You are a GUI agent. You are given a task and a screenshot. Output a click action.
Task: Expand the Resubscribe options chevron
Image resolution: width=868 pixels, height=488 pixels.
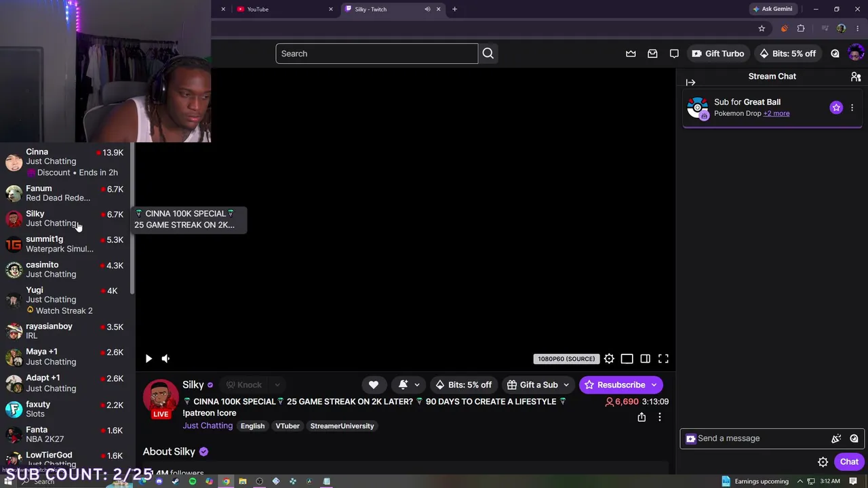[654, 385]
